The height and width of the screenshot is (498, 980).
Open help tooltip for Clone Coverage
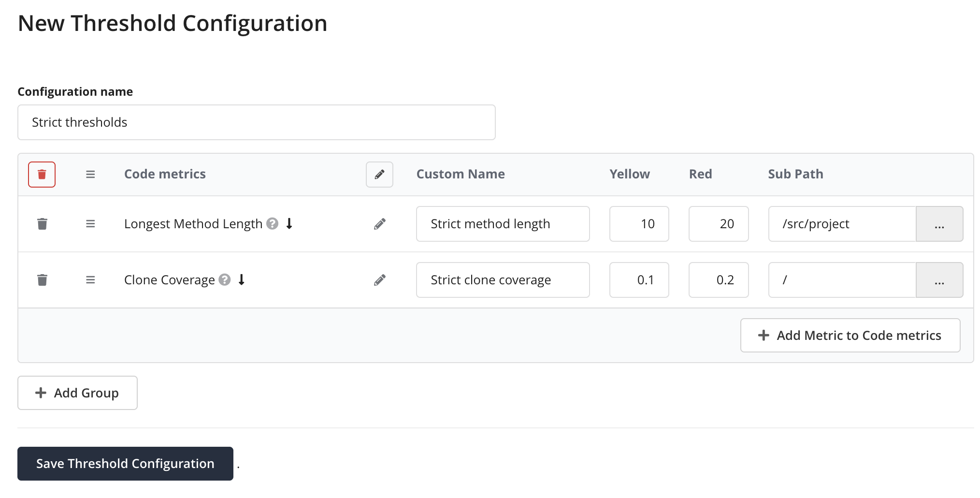tap(225, 279)
